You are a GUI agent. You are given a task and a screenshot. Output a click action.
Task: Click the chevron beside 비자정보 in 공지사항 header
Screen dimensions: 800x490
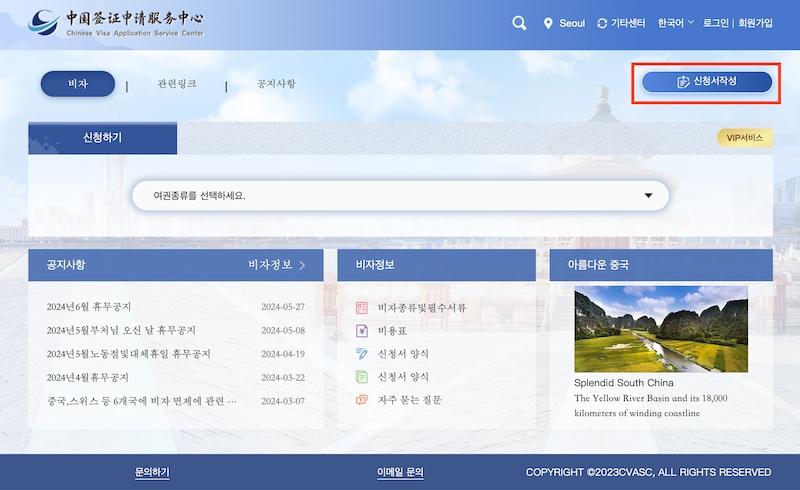(x=302, y=265)
